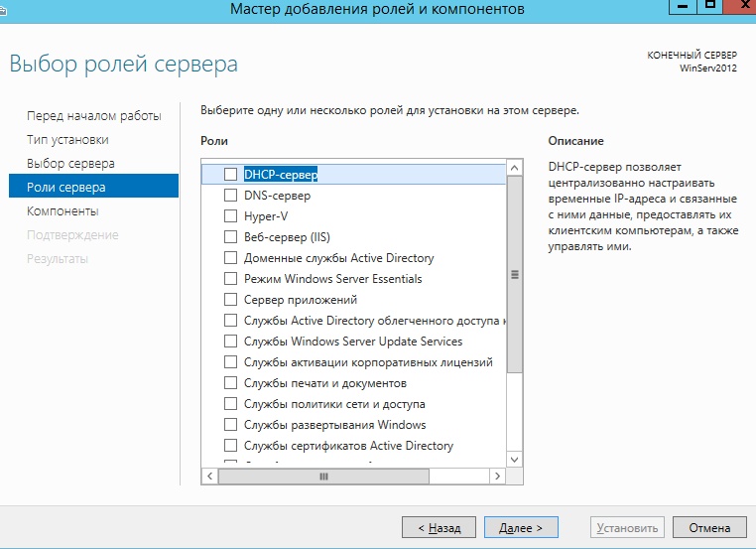Go to the Тип установки step
The width and height of the screenshot is (756, 549).
click(67, 140)
